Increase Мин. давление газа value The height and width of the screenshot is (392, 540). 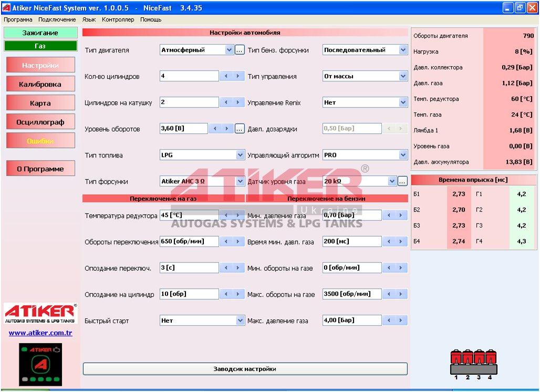point(400,215)
